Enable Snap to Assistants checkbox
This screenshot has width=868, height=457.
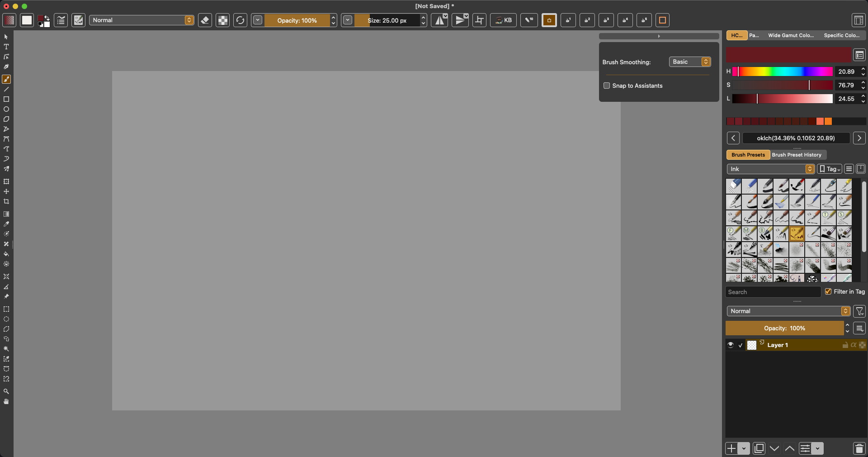point(607,86)
